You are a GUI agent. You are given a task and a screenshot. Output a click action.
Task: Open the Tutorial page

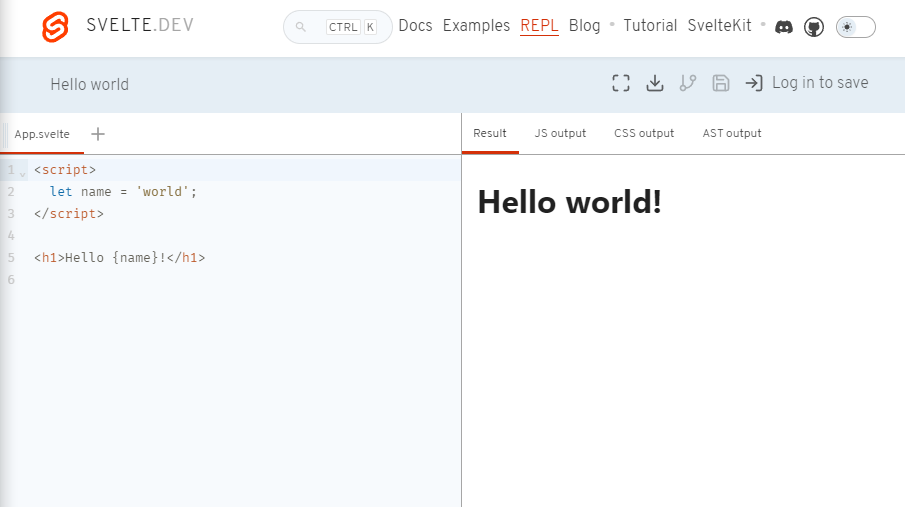(650, 25)
